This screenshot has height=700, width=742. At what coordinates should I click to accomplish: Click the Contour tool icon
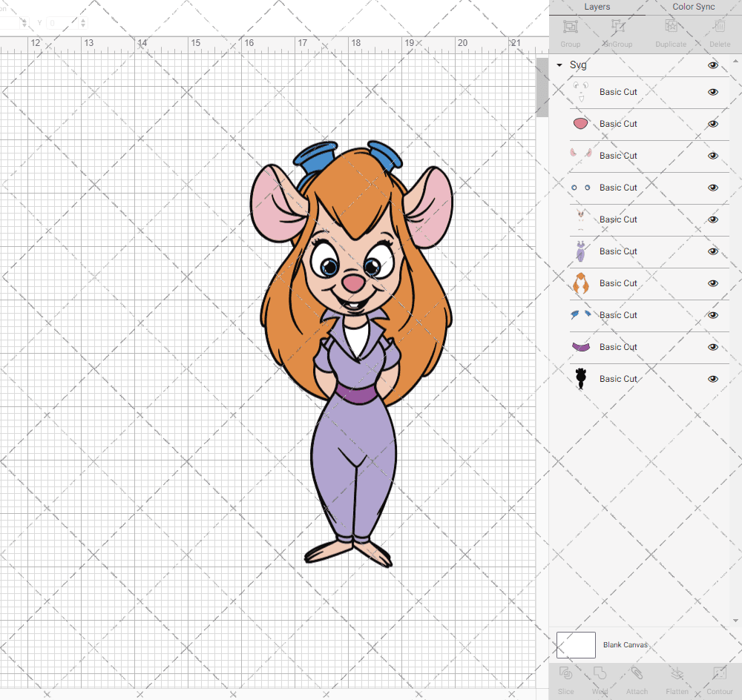720,673
